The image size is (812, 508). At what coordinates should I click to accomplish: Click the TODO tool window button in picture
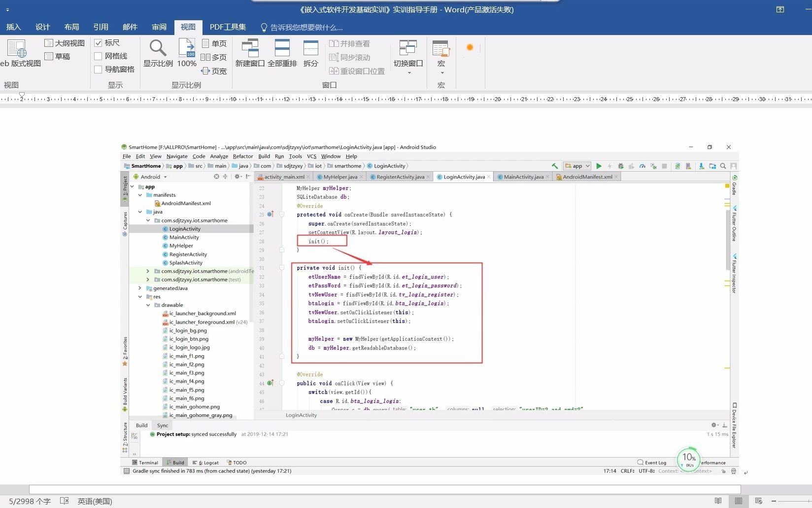pyautogui.click(x=237, y=463)
